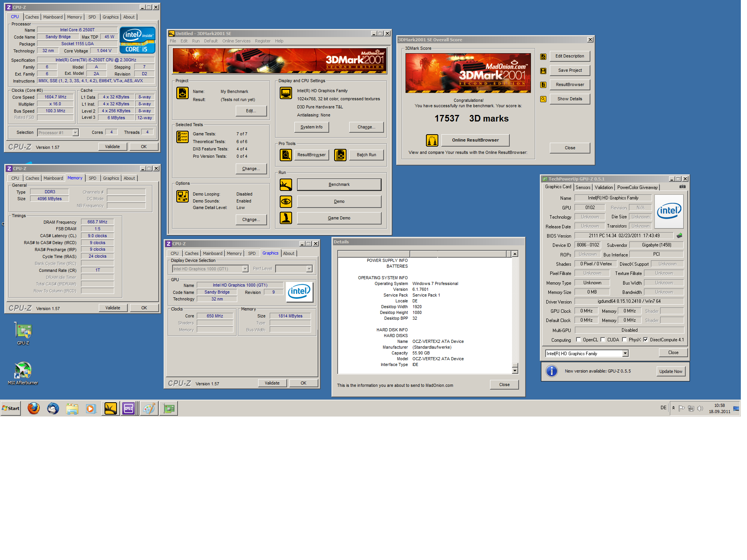Click the Batch Run icon
This screenshot has width=747, height=560.
(x=340, y=155)
